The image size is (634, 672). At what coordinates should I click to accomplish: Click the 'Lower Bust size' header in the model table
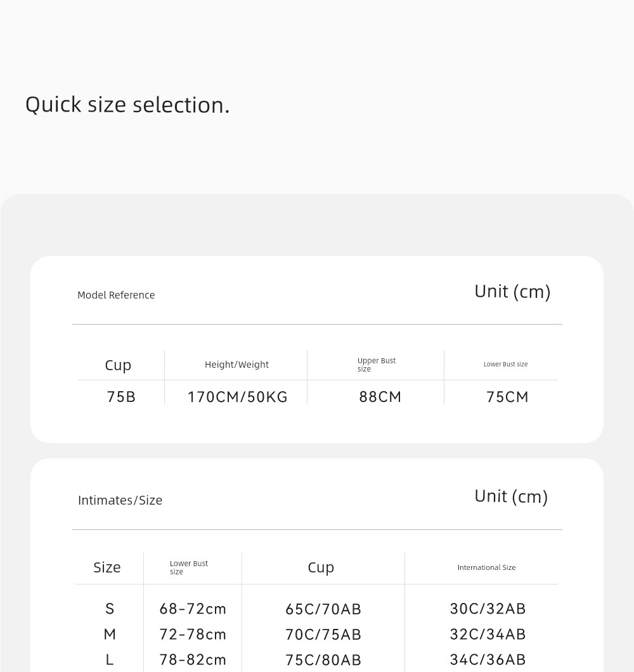[505, 365]
